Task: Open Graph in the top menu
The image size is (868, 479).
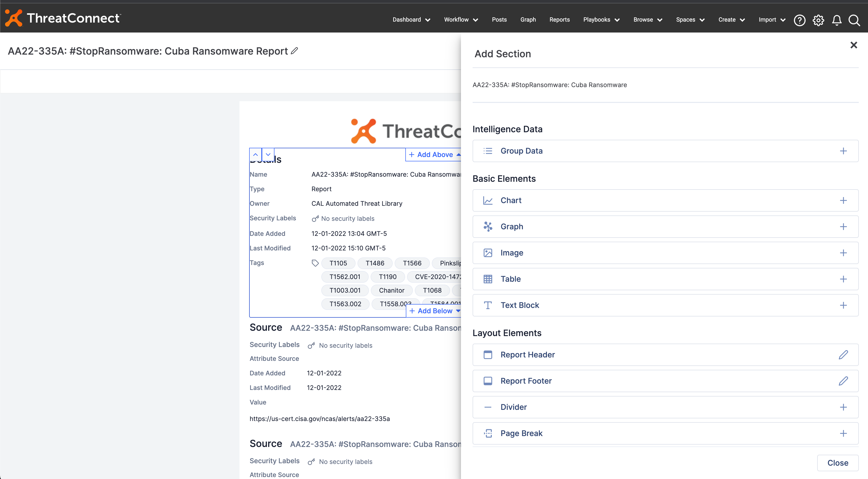Action: coord(528,20)
